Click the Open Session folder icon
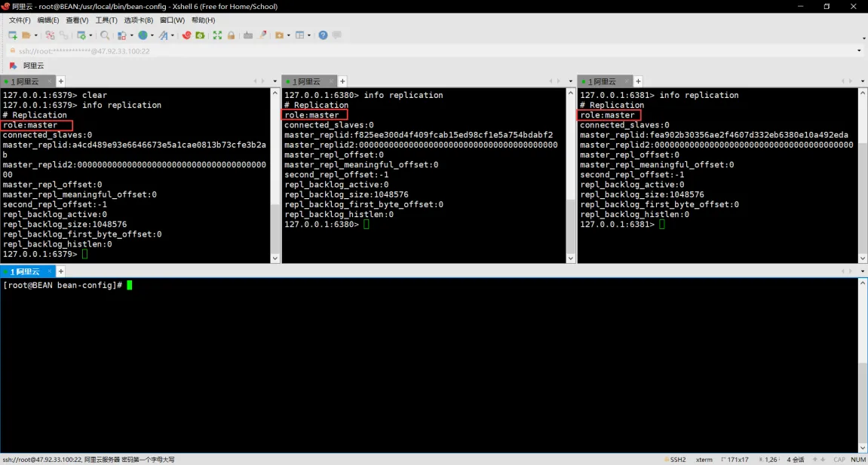The width and height of the screenshot is (868, 465). pyautogui.click(x=26, y=35)
